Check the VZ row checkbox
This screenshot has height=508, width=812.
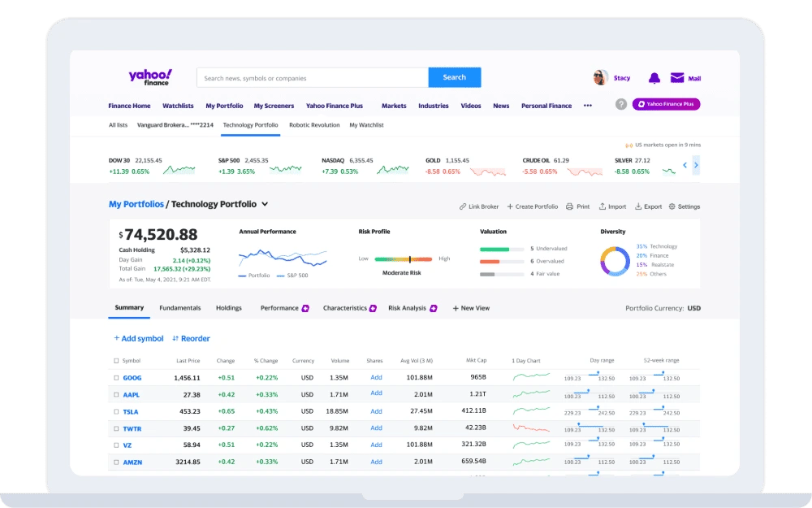point(116,445)
